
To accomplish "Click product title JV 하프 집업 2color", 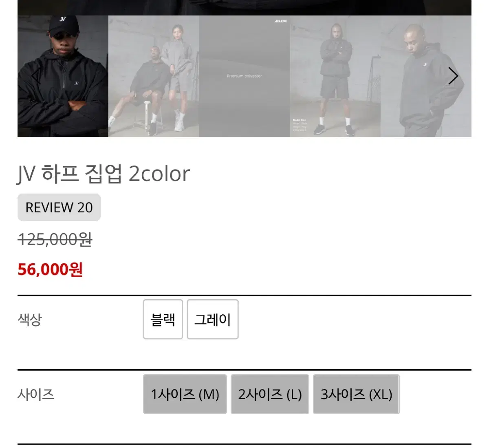I will (x=104, y=174).
